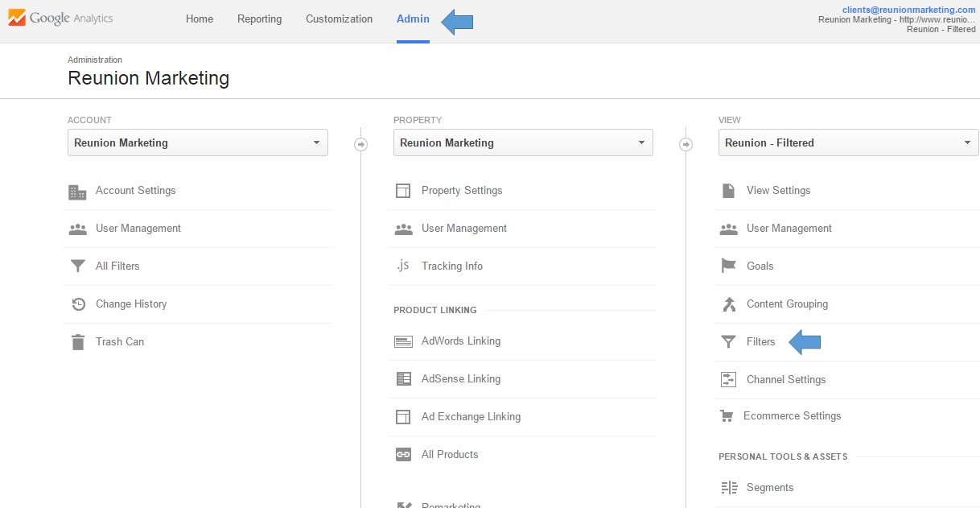Open the Account dropdown showing Reunion Marketing
Viewport: 980px width, 508px height.
click(198, 142)
